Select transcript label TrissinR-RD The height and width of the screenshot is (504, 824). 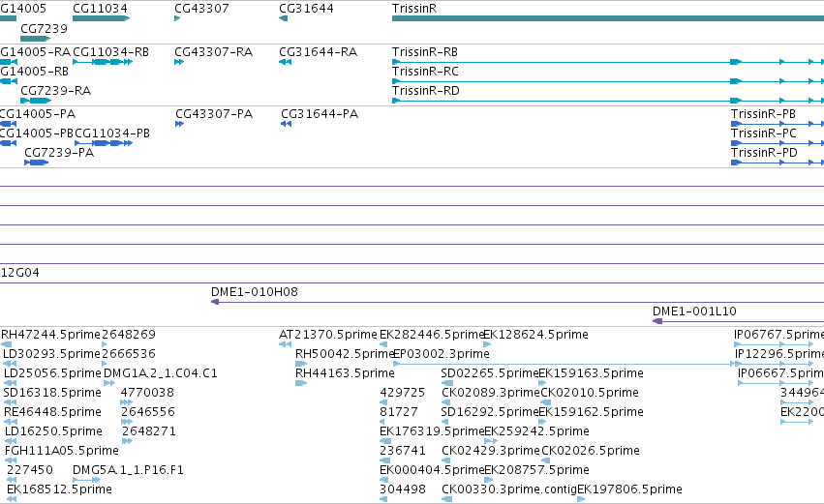pyautogui.click(x=426, y=91)
